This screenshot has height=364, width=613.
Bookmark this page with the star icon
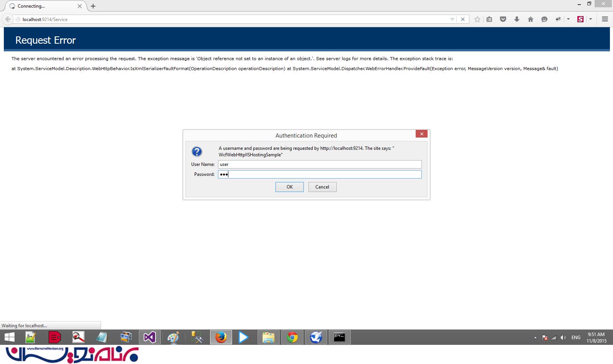[x=477, y=19]
